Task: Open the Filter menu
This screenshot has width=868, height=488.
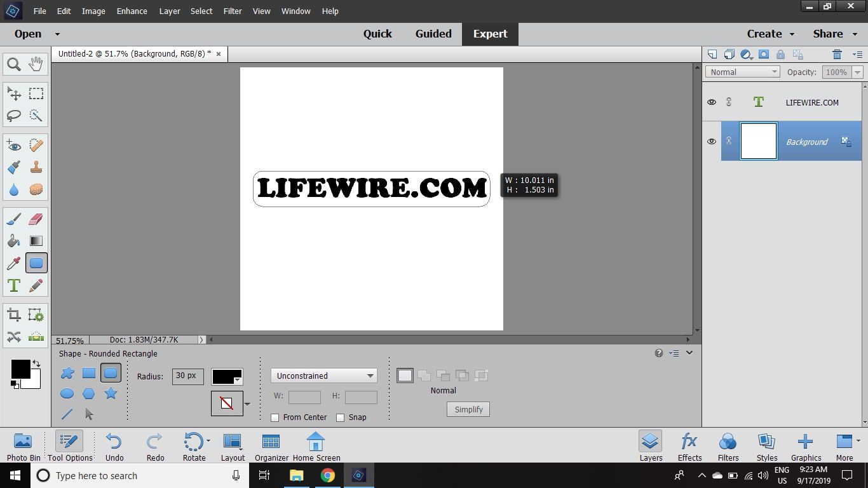Action: tap(233, 11)
